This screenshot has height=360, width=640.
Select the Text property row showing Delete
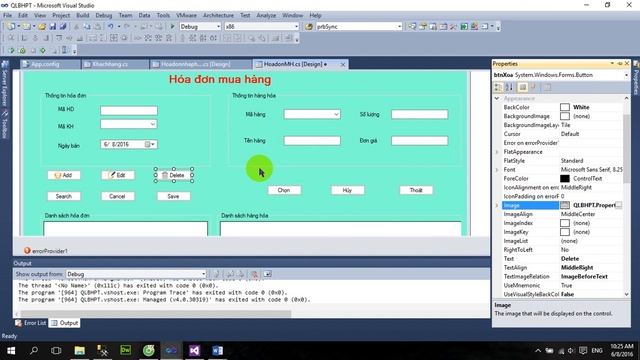[x=562, y=259]
